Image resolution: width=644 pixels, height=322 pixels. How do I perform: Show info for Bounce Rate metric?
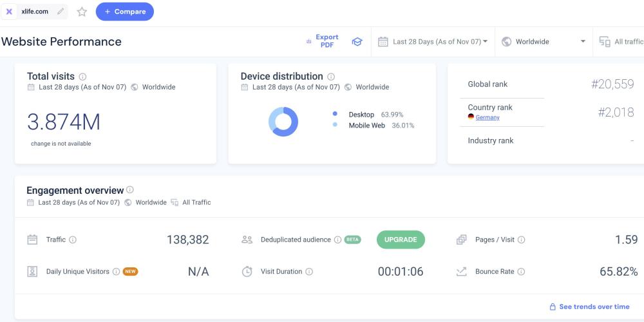point(521,272)
